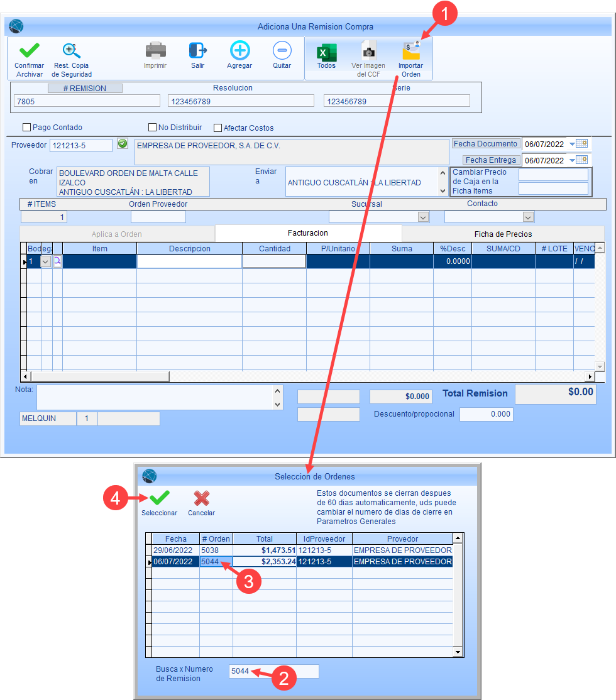The width and height of the screenshot is (616, 700).
Task: Click the # REMISION number field
Action: coord(87,101)
